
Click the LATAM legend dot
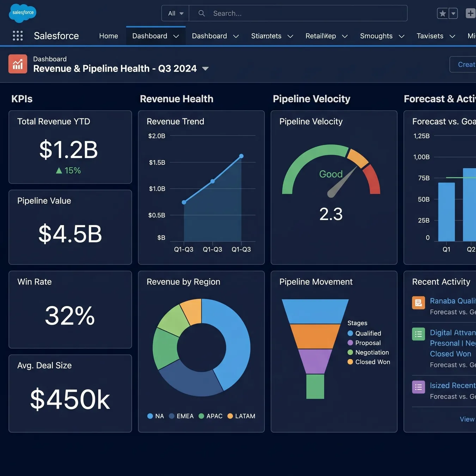click(230, 416)
